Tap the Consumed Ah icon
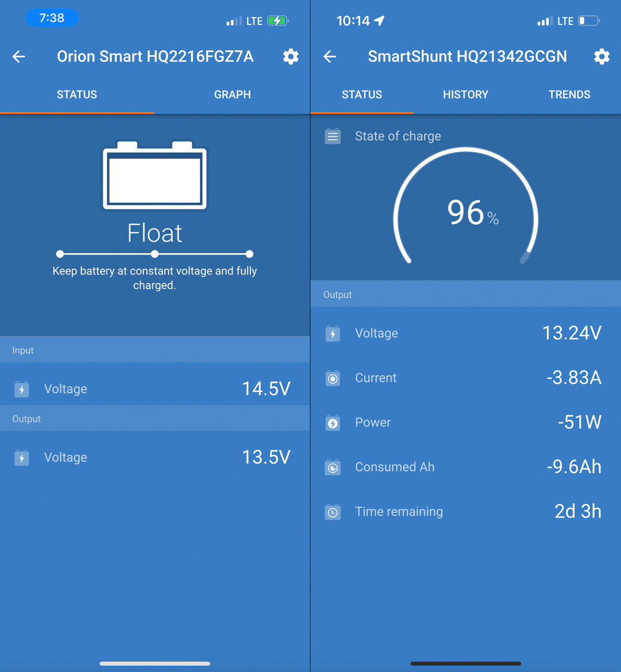 pos(333,467)
